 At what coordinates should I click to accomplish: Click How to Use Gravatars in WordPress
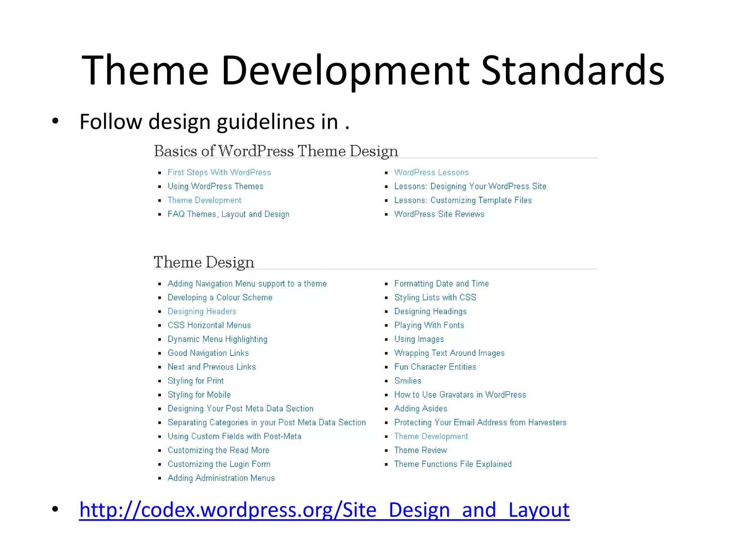click(460, 394)
